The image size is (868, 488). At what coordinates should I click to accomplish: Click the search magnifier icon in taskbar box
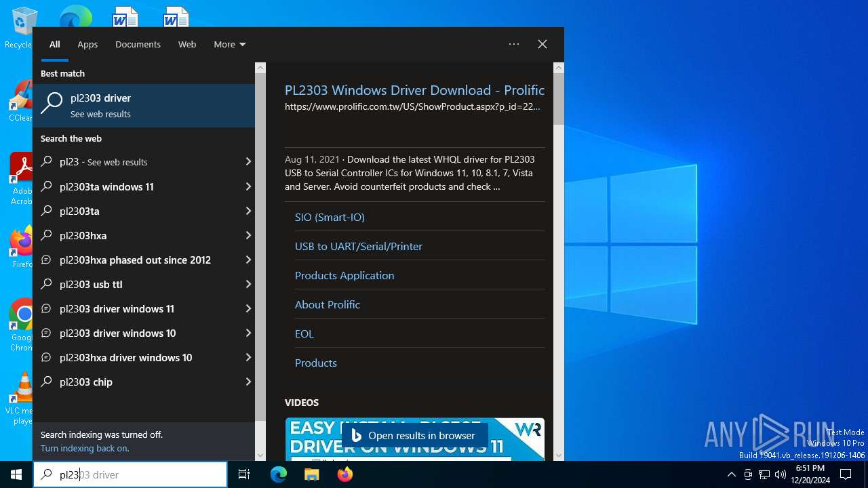46,474
